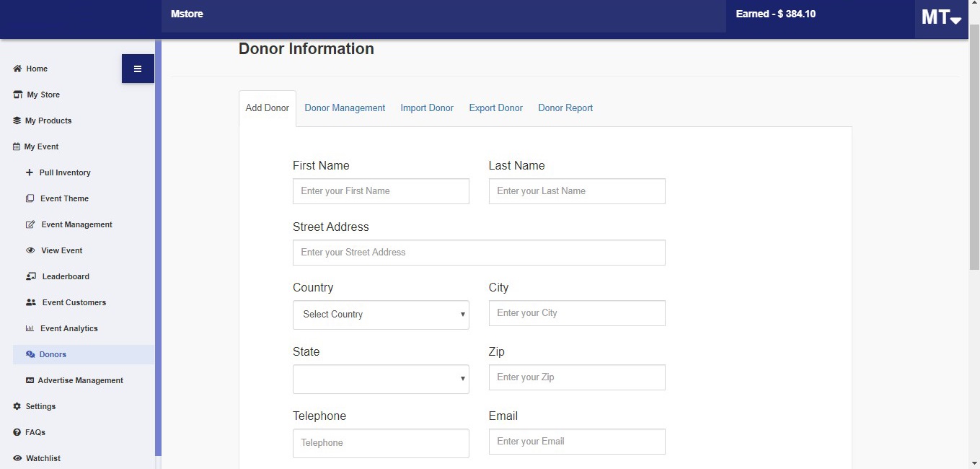980x469 pixels.
Task: Focus the Email input field
Action: 577,442
